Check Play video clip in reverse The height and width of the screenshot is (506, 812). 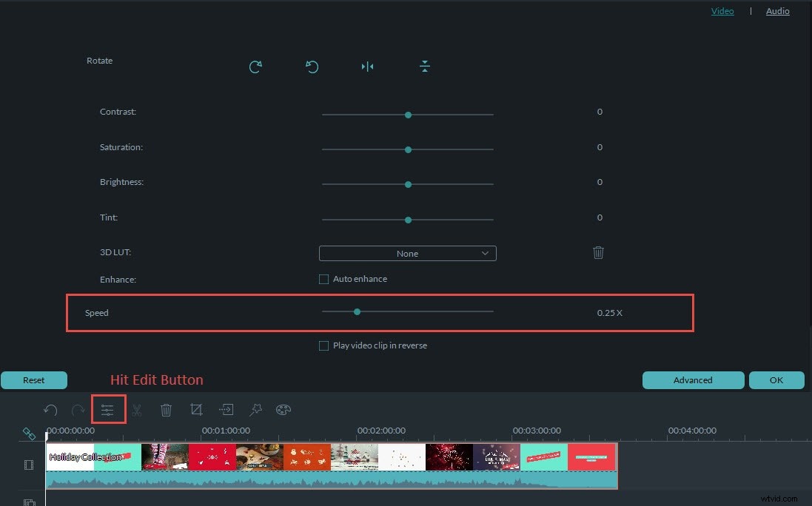[x=323, y=345]
